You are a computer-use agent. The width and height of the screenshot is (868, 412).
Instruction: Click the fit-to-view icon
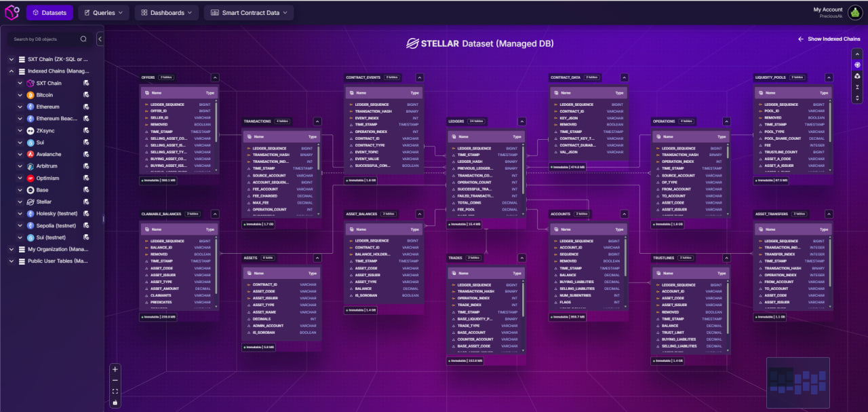115,392
